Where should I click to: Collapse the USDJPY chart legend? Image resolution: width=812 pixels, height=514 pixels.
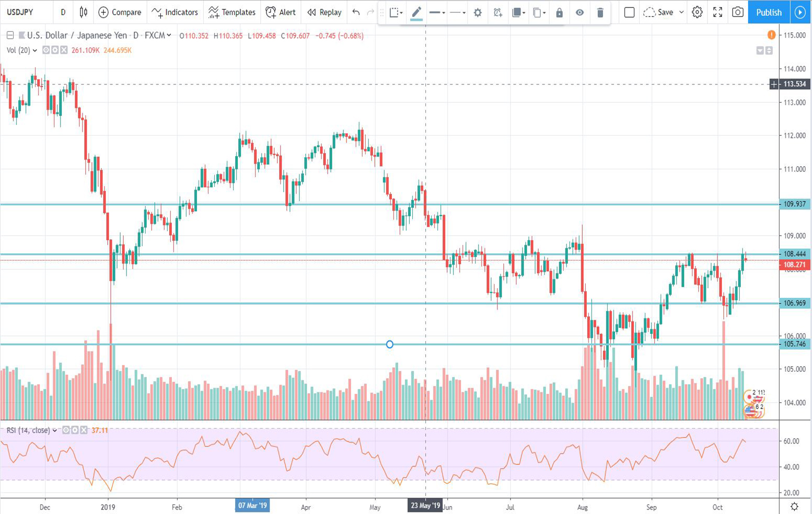point(10,36)
